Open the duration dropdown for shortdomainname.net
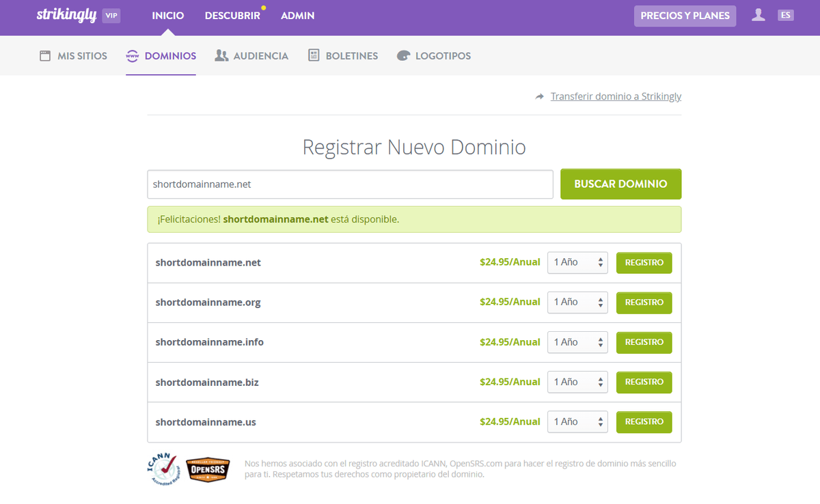The width and height of the screenshot is (820, 504). (x=577, y=262)
